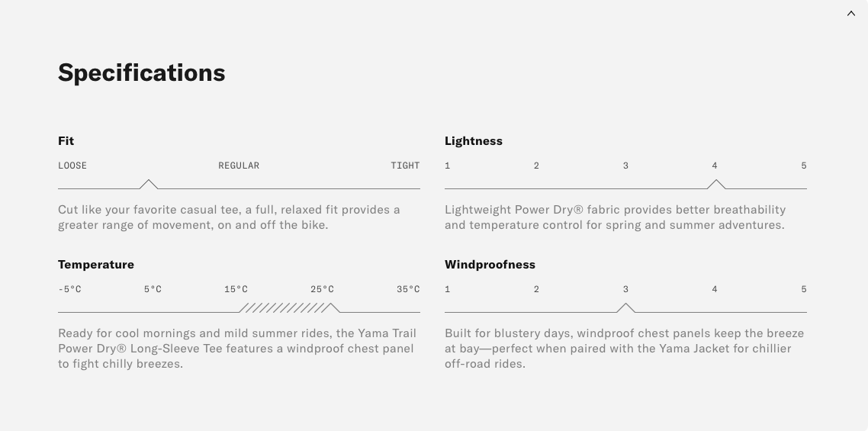Image resolution: width=868 pixels, height=431 pixels.
Task: Click the Lightness section title
Action: click(x=474, y=140)
